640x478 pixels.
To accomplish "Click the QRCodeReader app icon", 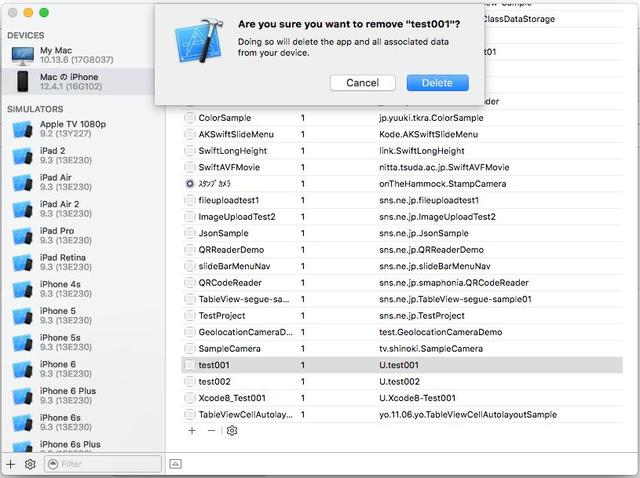I will pos(190,282).
